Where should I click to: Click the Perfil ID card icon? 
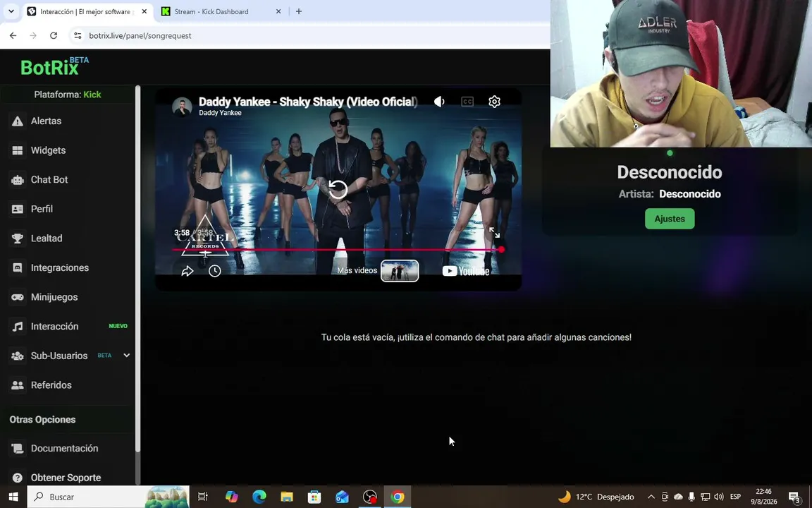(x=18, y=209)
